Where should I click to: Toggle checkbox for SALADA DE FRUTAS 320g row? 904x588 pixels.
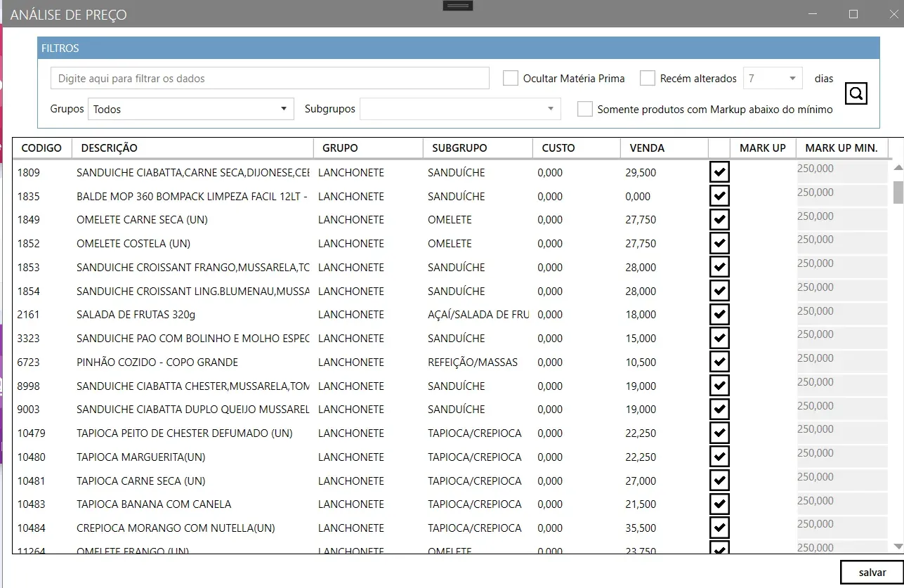tap(719, 314)
